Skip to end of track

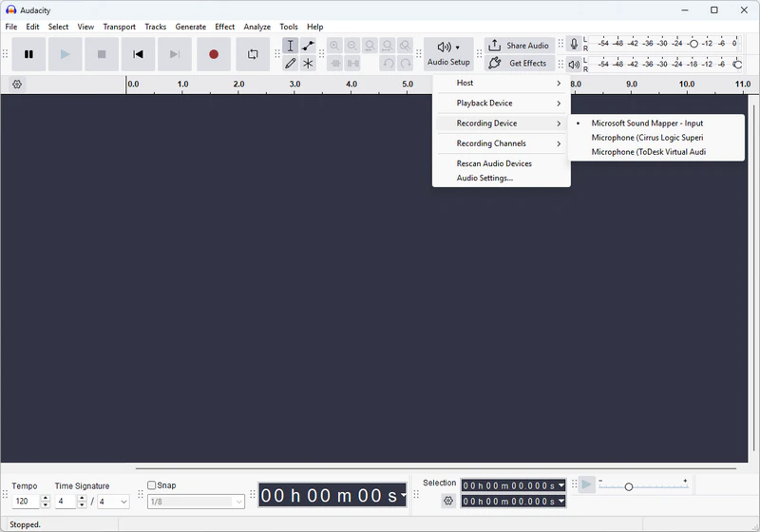coord(175,54)
